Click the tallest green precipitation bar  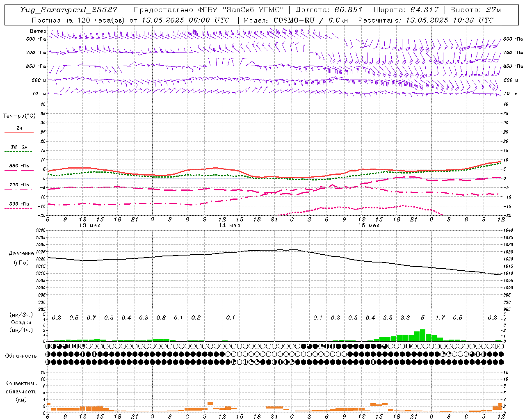pyautogui.click(x=422, y=335)
